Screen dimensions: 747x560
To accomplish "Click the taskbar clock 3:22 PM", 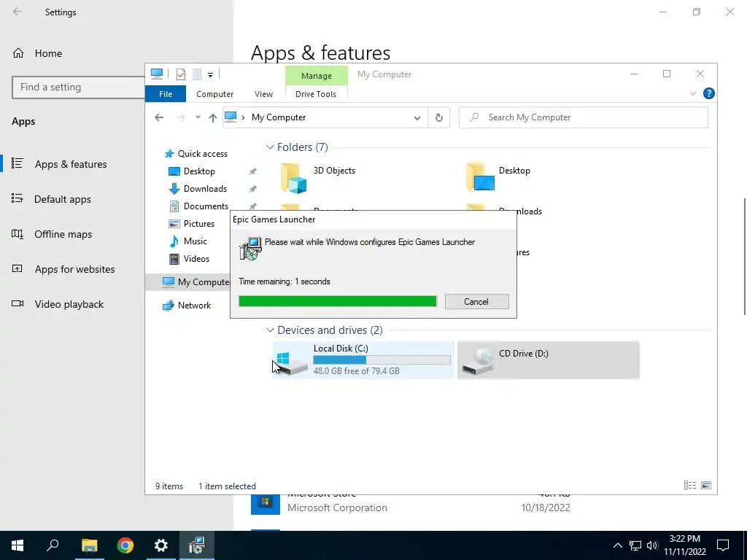I will (x=684, y=539).
